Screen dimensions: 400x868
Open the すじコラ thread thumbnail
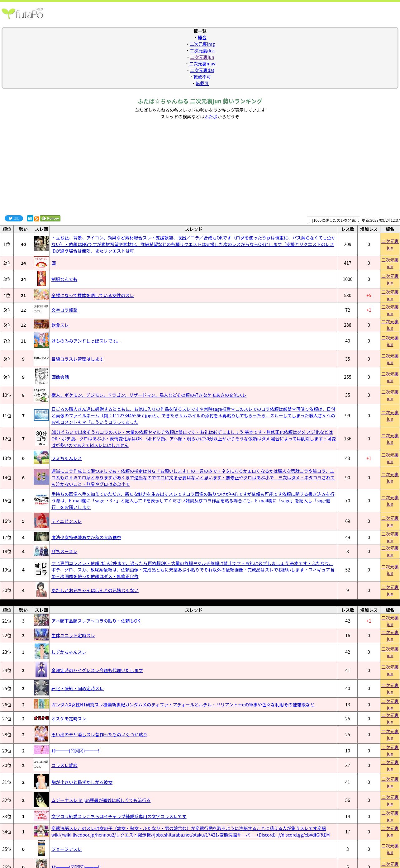[41, 569]
